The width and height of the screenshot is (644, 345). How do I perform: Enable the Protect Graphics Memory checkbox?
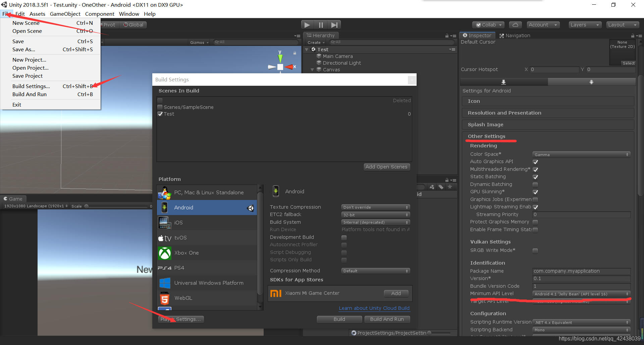click(x=535, y=222)
